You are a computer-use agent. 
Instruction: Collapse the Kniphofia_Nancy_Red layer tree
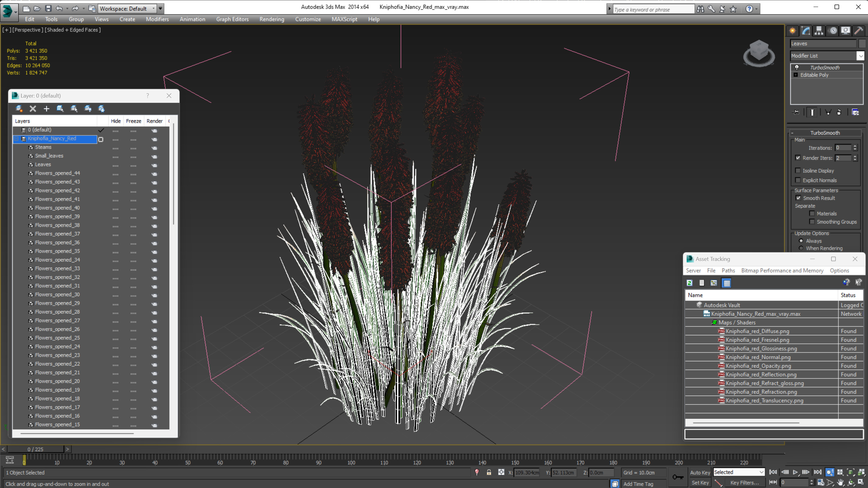[16, 138]
